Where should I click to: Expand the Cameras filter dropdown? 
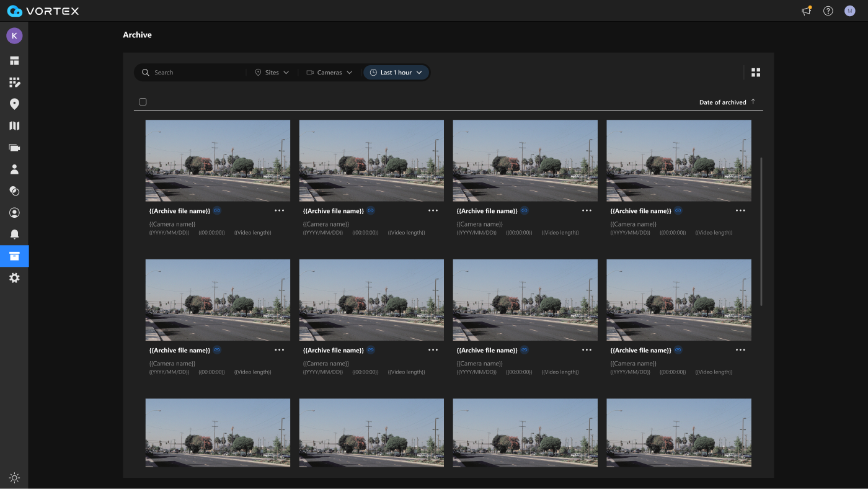click(x=329, y=73)
